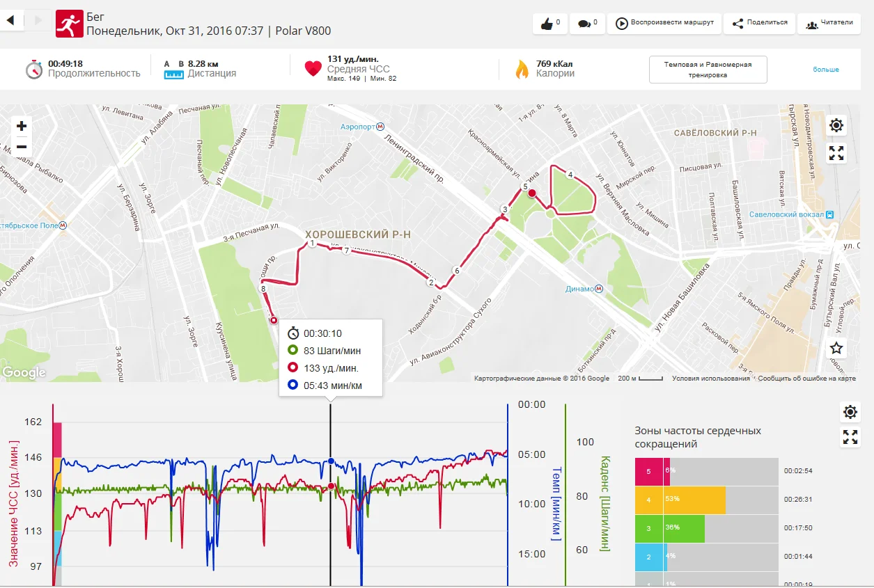
Task: Like this training with thumbs-up button
Action: click(550, 23)
